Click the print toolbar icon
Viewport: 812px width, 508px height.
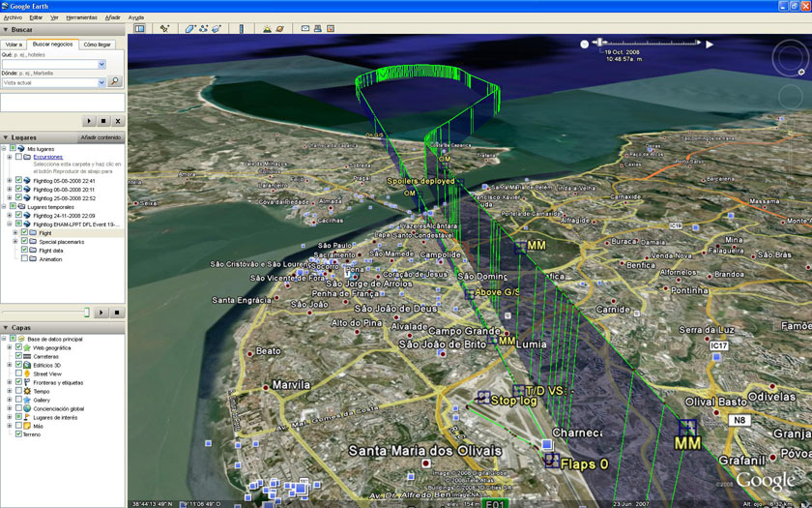[x=317, y=28]
